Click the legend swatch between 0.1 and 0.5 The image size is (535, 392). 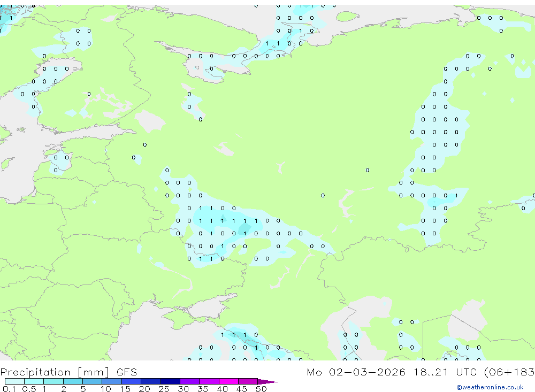click(x=14, y=381)
